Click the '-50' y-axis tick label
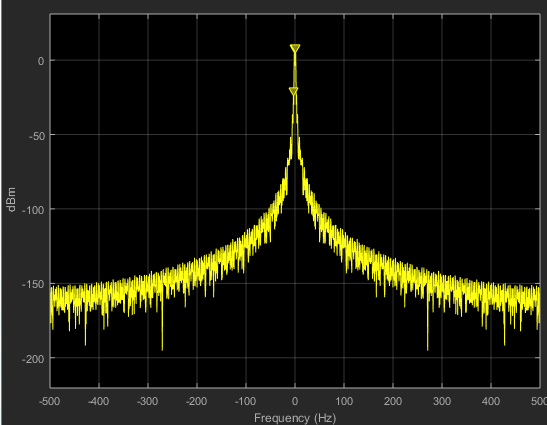Viewport: 547px width, 425px height. [x=37, y=136]
